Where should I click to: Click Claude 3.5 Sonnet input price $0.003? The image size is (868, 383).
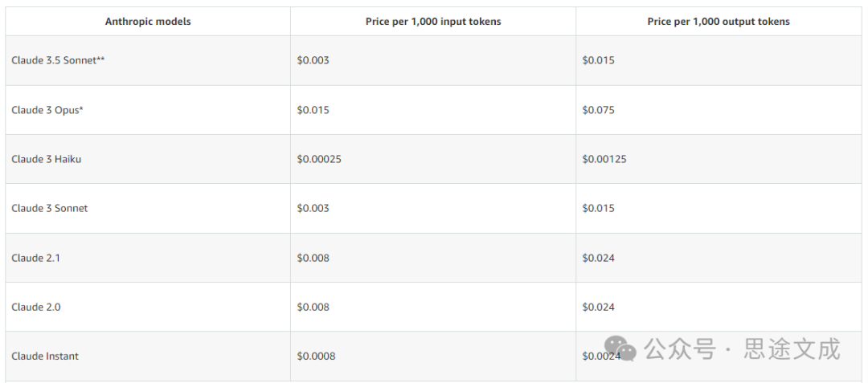(x=313, y=60)
